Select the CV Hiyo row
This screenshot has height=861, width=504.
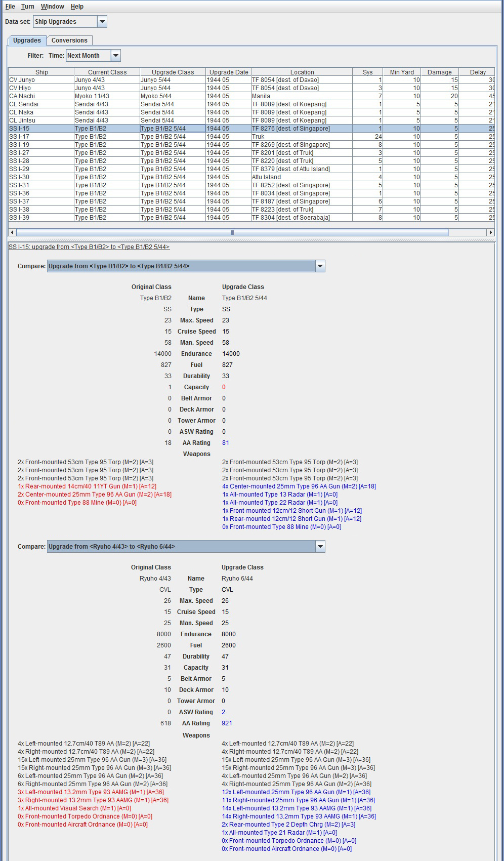pyautogui.click(x=251, y=88)
